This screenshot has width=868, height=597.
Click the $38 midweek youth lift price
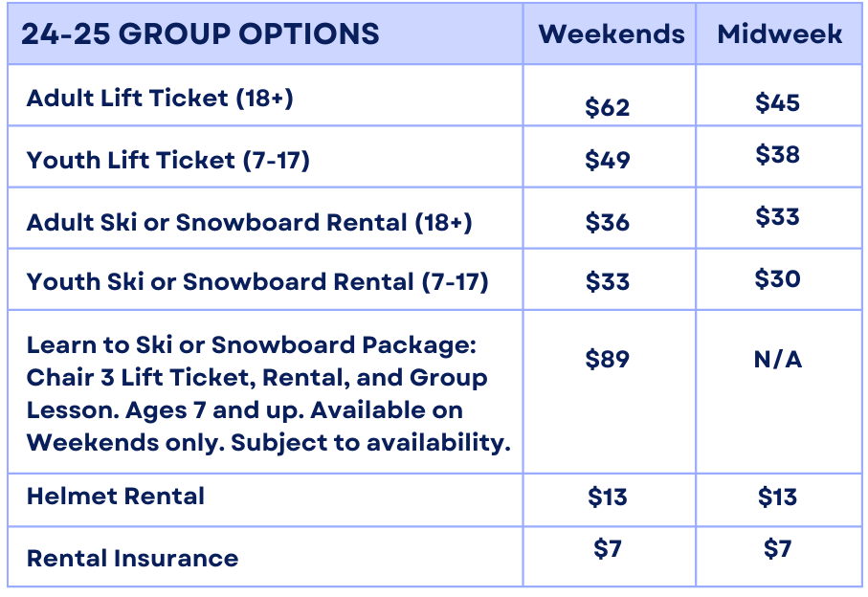[x=777, y=154]
